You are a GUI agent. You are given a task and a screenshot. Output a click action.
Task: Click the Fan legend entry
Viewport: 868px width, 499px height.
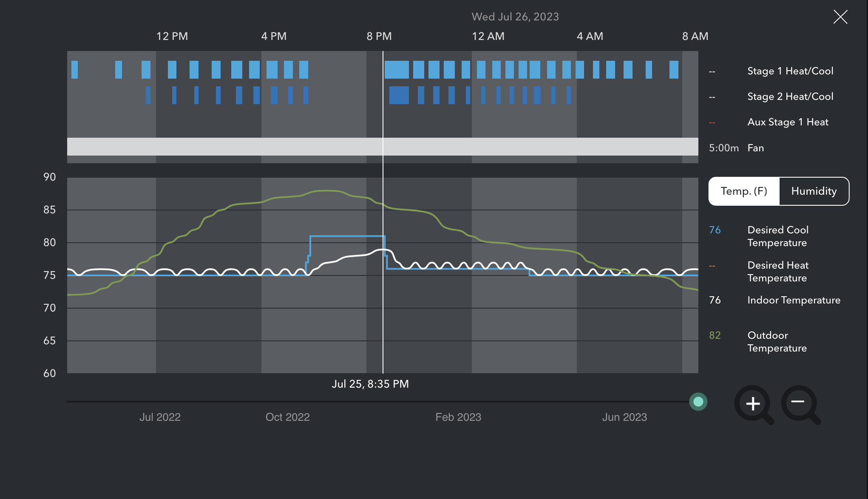pyautogui.click(x=755, y=148)
